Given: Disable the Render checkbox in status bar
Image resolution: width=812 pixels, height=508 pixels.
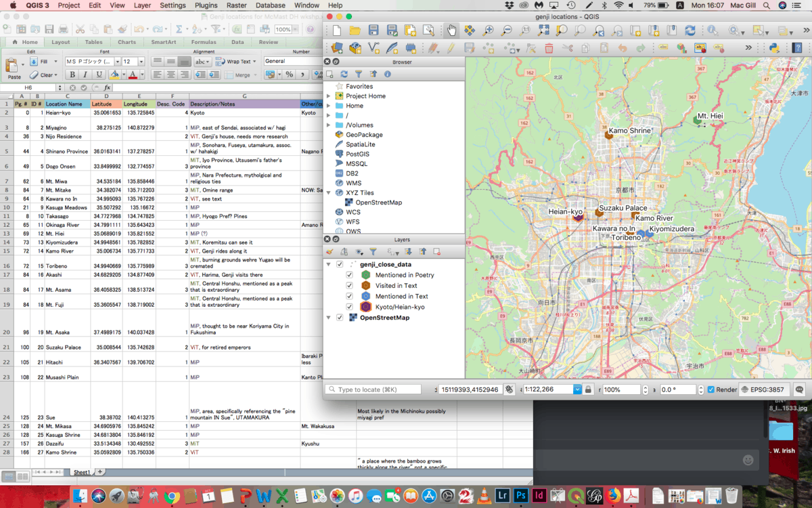Looking at the screenshot, I should (710, 389).
